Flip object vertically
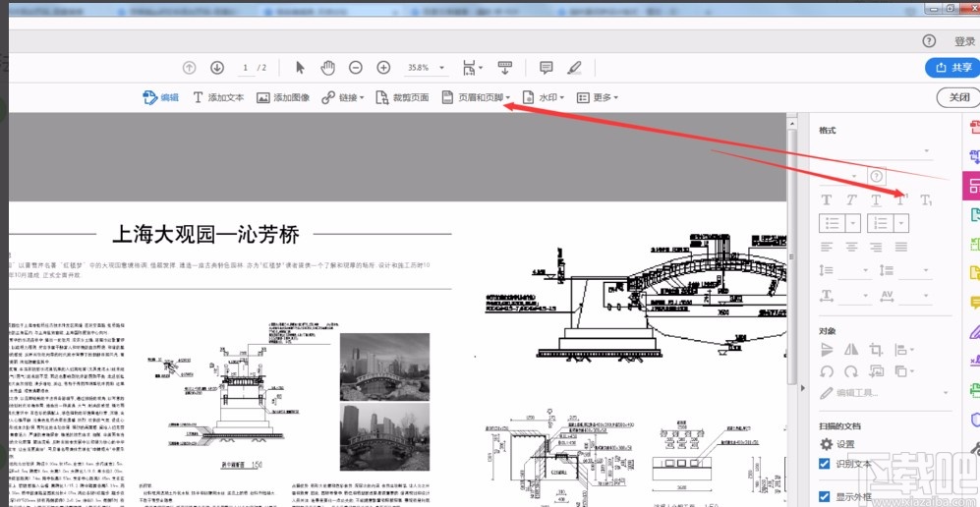This screenshot has width=980, height=507. [827, 350]
